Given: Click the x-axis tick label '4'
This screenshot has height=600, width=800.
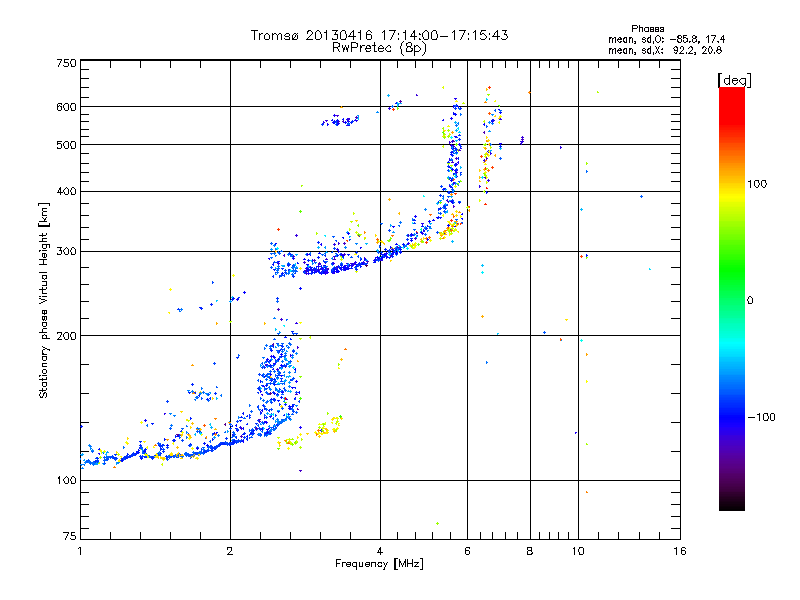Looking at the screenshot, I should pyautogui.click(x=380, y=551).
